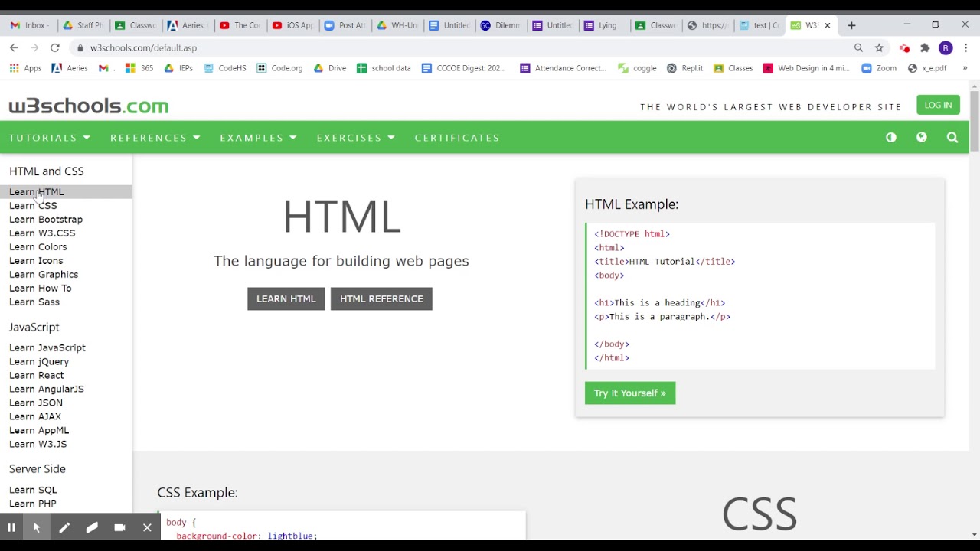Click the LEARN HTML button
The image size is (980, 551).
point(286,298)
